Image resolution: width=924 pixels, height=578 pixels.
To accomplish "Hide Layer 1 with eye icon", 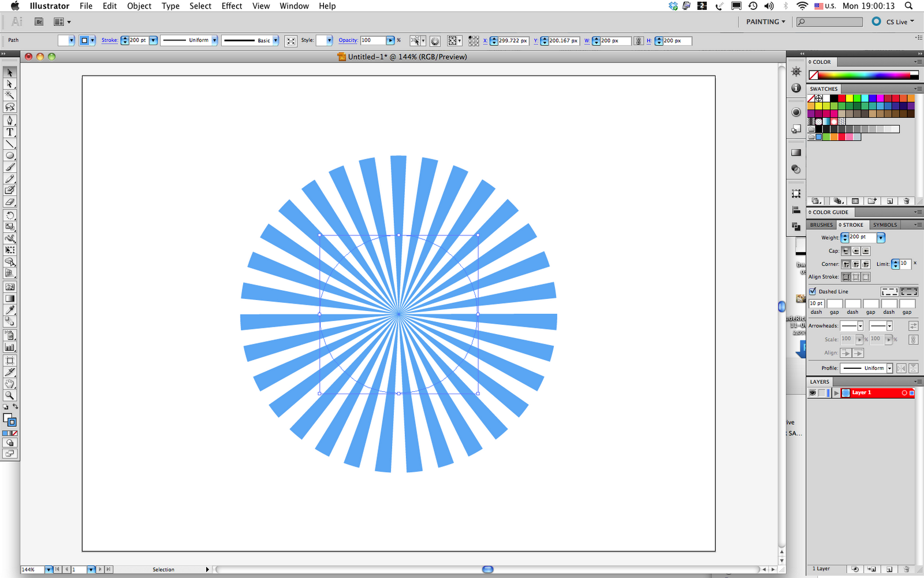I will click(813, 393).
